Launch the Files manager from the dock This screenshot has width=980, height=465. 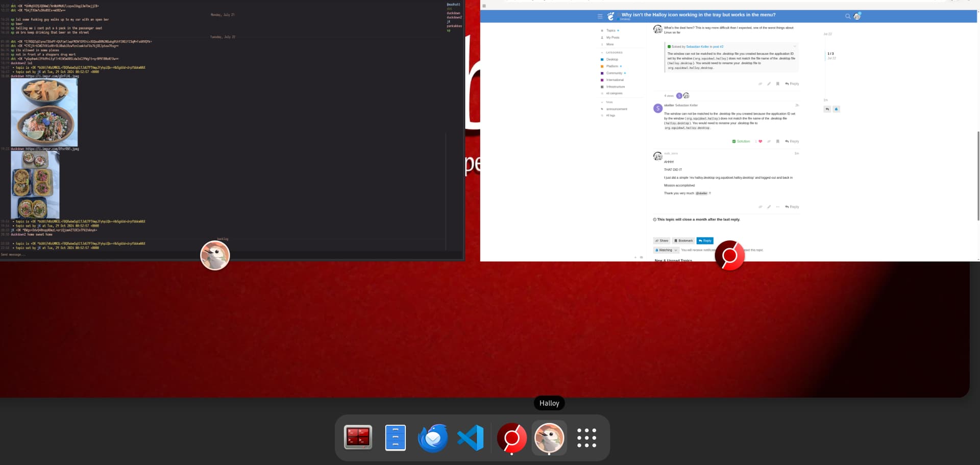[x=396, y=437]
